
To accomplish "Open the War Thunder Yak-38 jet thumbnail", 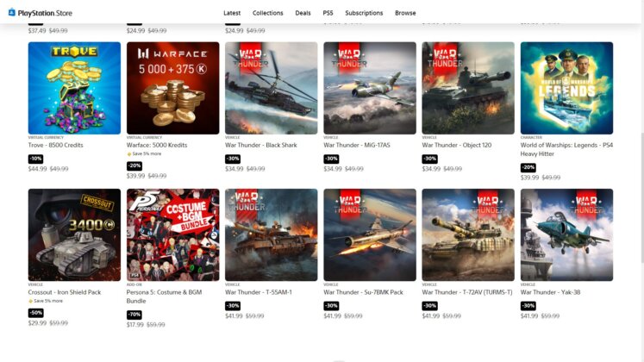I will 566,234.
